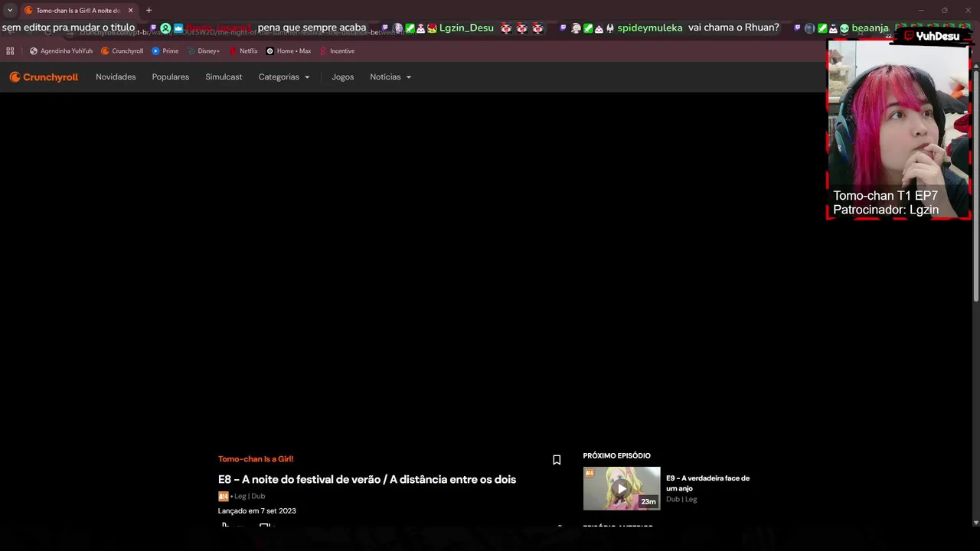Expand the Categorias dropdown

pos(284,77)
